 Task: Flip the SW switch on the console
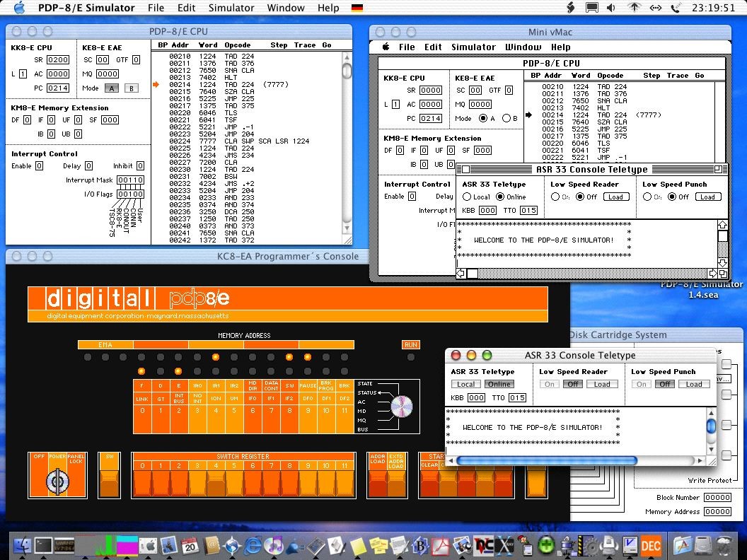(x=109, y=484)
